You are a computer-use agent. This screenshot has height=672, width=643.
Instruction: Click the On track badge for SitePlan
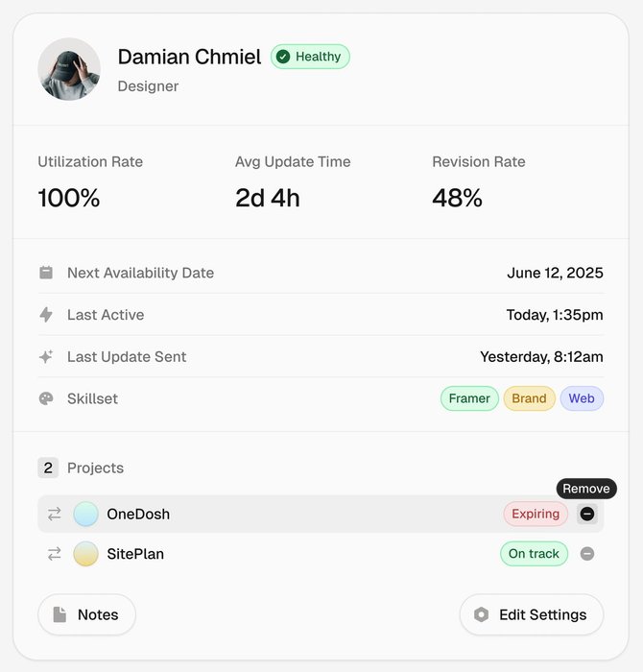[x=534, y=554]
